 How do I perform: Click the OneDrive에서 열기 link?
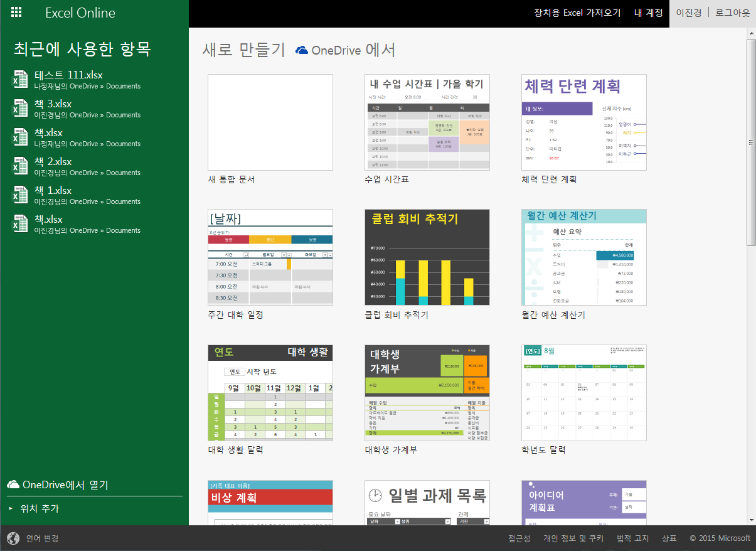(x=65, y=484)
